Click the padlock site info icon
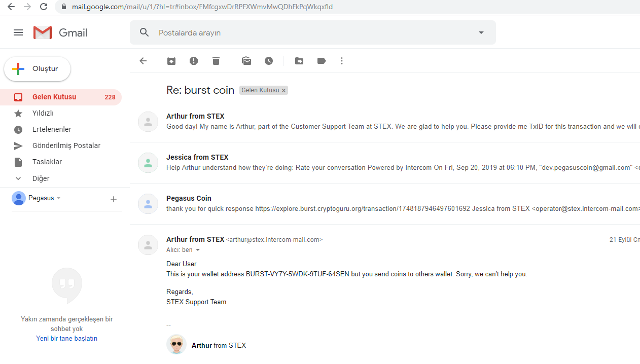Screen dimensions: 640x364 (63, 7)
